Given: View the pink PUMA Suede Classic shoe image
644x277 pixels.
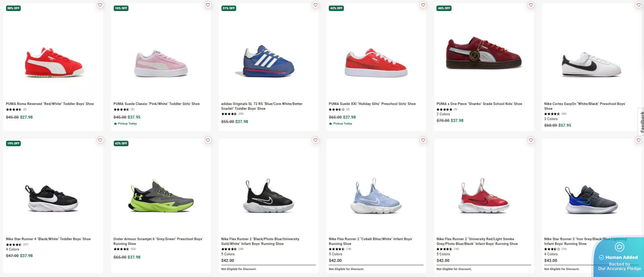Looking at the screenshot, I should tap(161, 63).
